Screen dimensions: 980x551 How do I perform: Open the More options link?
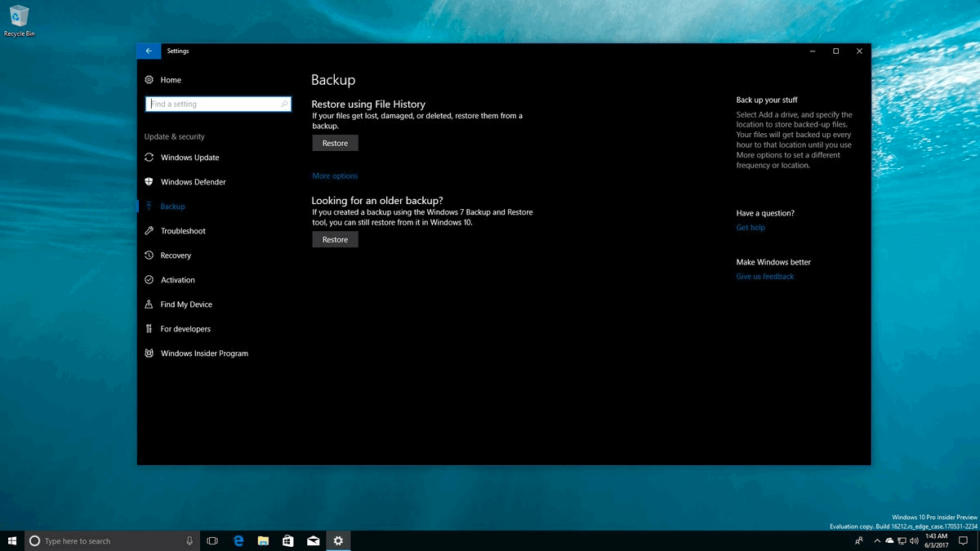tap(335, 176)
